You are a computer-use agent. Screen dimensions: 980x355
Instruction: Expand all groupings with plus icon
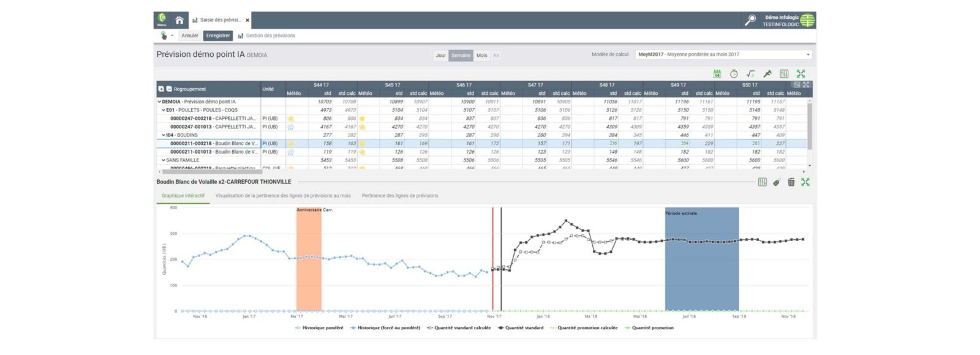point(161,89)
